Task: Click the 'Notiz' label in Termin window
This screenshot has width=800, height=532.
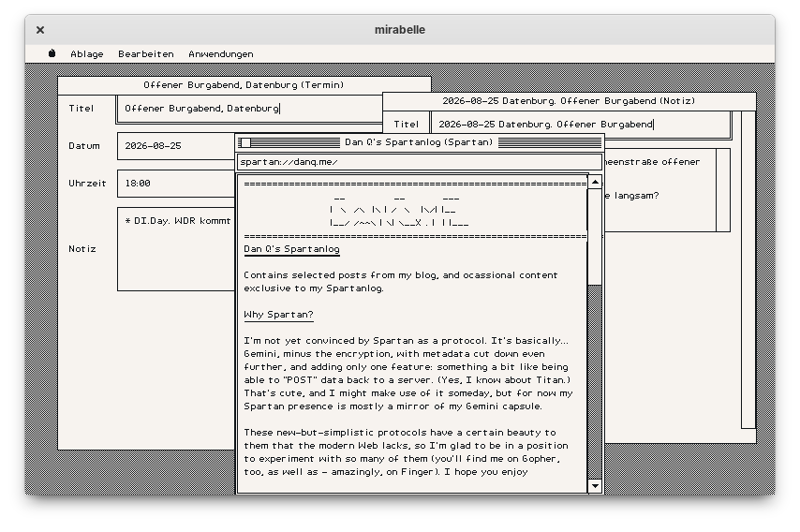Action: [x=82, y=249]
